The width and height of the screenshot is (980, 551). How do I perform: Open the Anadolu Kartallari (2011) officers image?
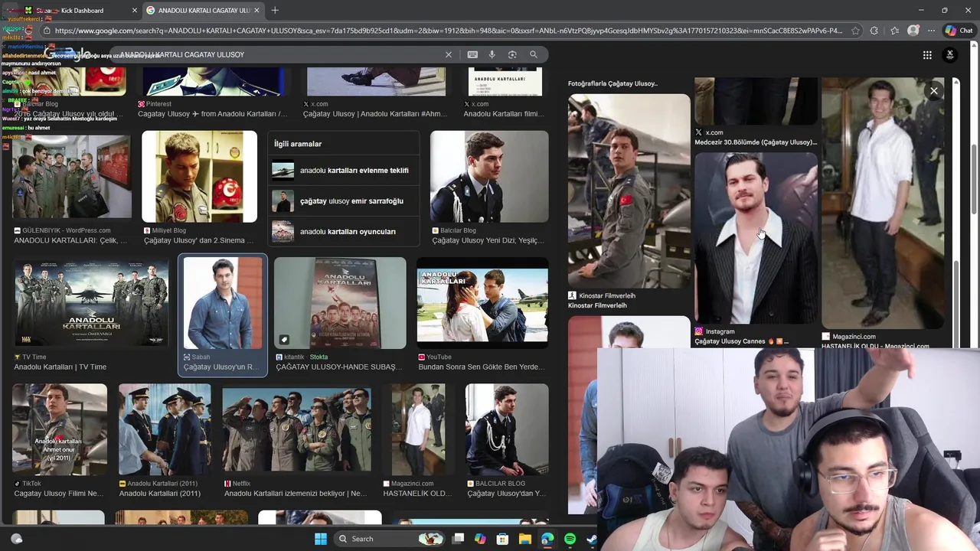pyautogui.click(x=165, y=429)
